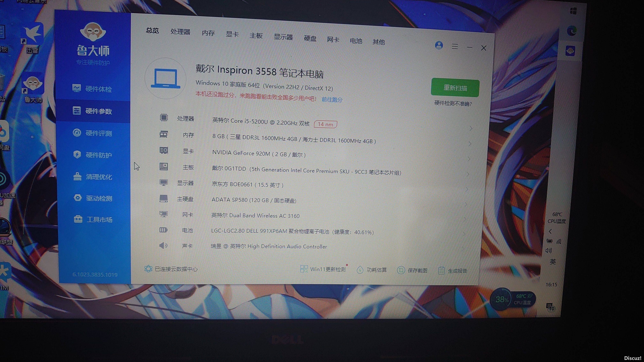Select the 京东方 BOE0661 display text

248,185
